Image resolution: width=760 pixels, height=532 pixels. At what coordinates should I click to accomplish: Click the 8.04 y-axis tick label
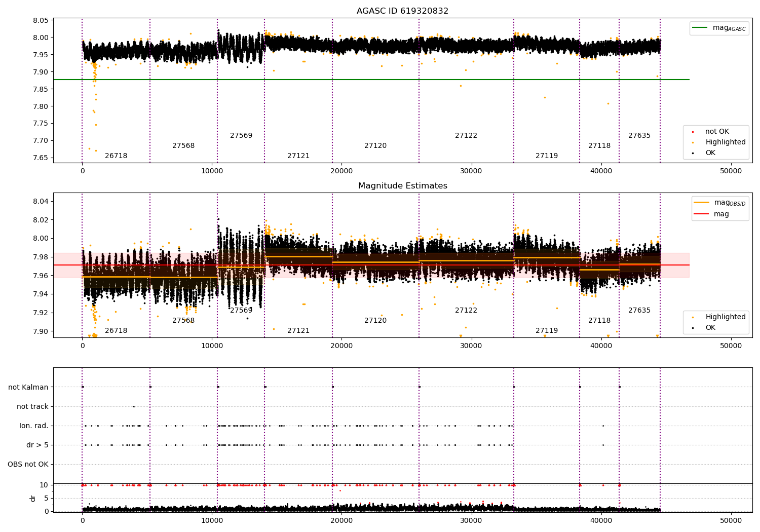pyautogui.click(x=41, y=202)
